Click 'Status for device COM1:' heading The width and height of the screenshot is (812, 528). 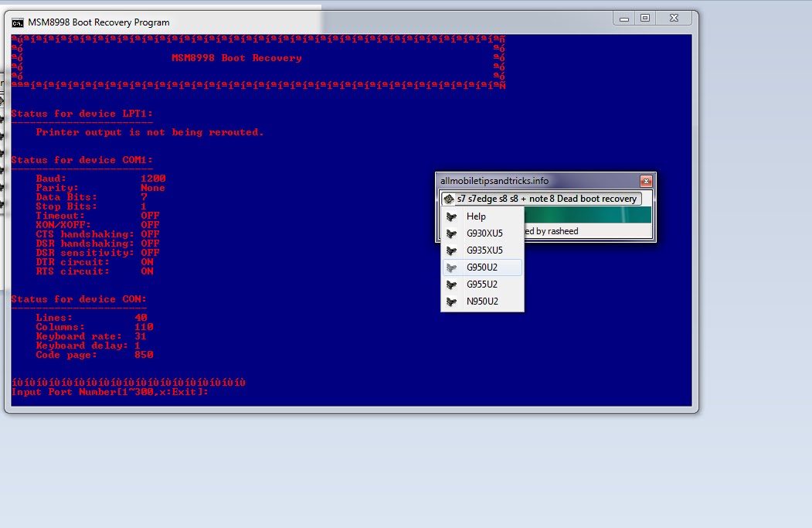click(82, 160)
